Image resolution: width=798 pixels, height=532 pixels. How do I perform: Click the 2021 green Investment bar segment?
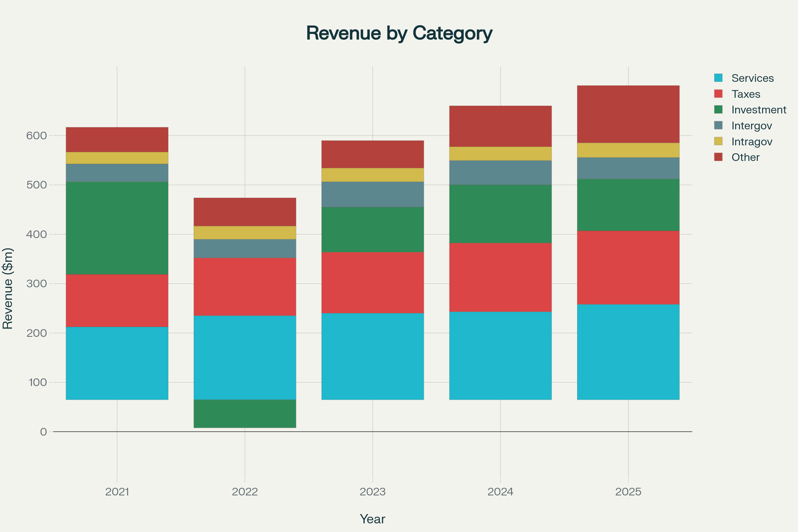[x=117, y=228]
